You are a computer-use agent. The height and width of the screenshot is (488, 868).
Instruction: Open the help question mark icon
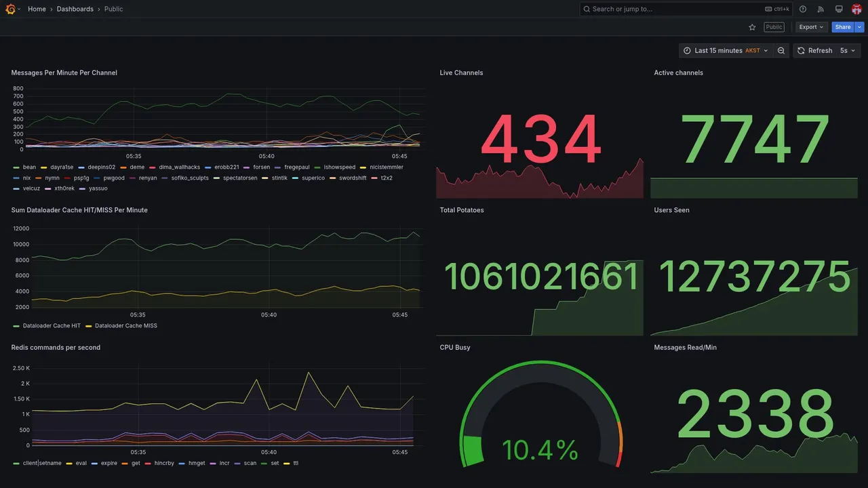pyautogui.click(x=803, y=9)
